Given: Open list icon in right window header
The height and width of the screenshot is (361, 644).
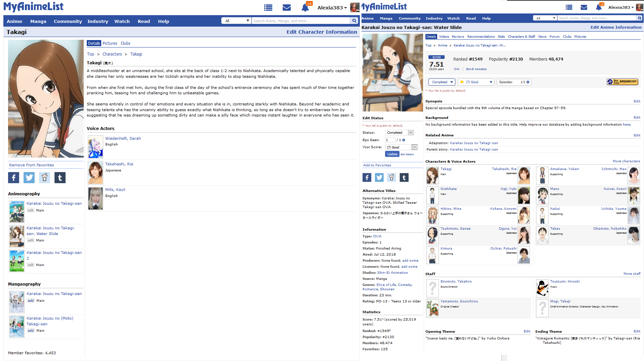Looking at the screenshot, I should tap(569, 7).
